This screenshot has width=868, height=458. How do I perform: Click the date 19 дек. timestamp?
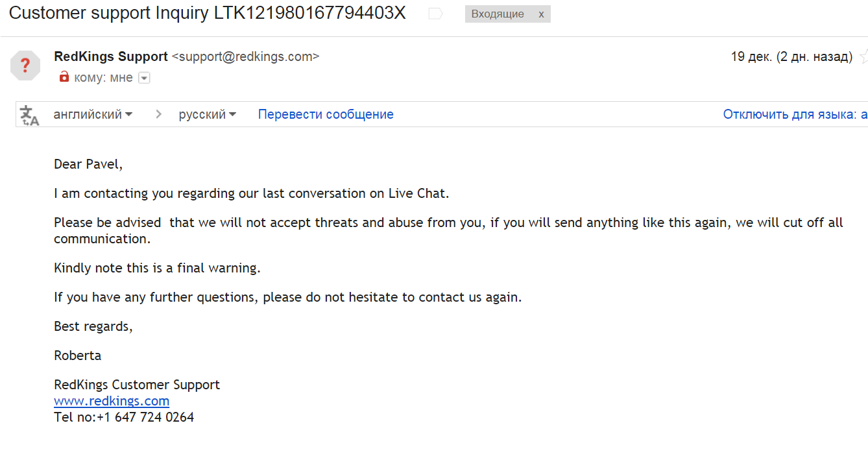click(791, 56)
